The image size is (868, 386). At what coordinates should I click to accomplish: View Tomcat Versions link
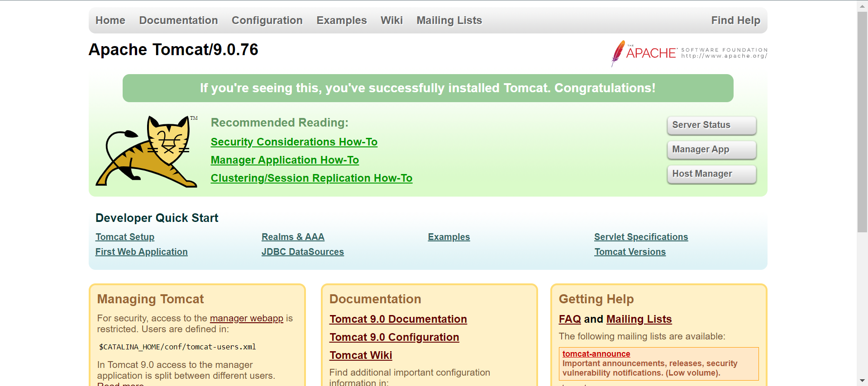pyautogui.click(x=630, y=252)
